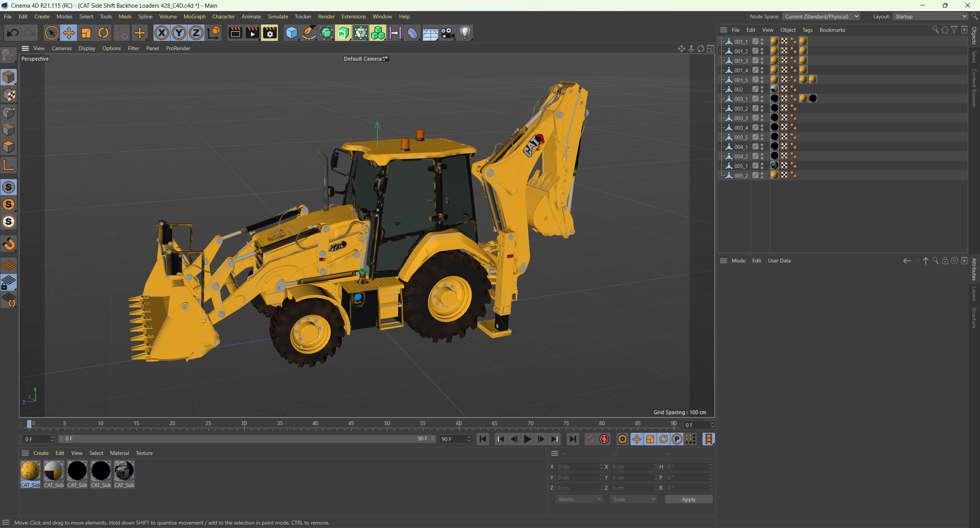Add a Cube primitive object
Image resolution: width=980 pixels, height=528 pixels.
[292, 33]
